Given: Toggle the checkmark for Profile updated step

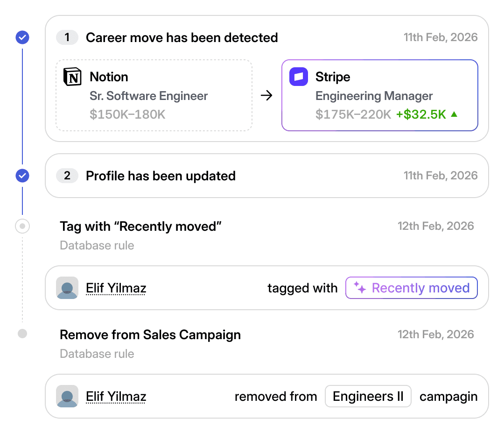Looking at the screenshot, I should [x=22, y=176].
